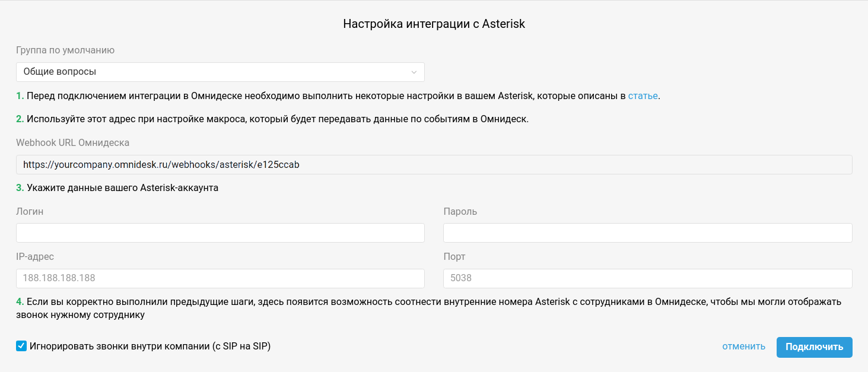Click the "IP-адрес" label

35,257
